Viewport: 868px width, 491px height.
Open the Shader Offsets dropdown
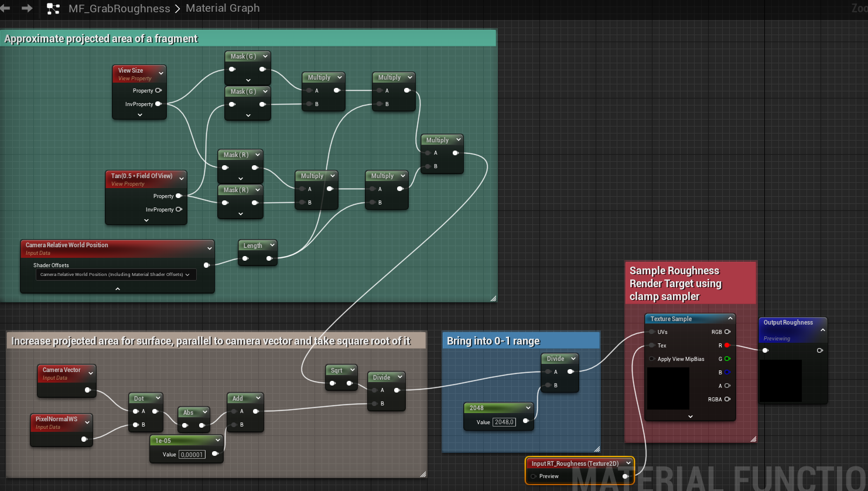click(x=115, y=274)
